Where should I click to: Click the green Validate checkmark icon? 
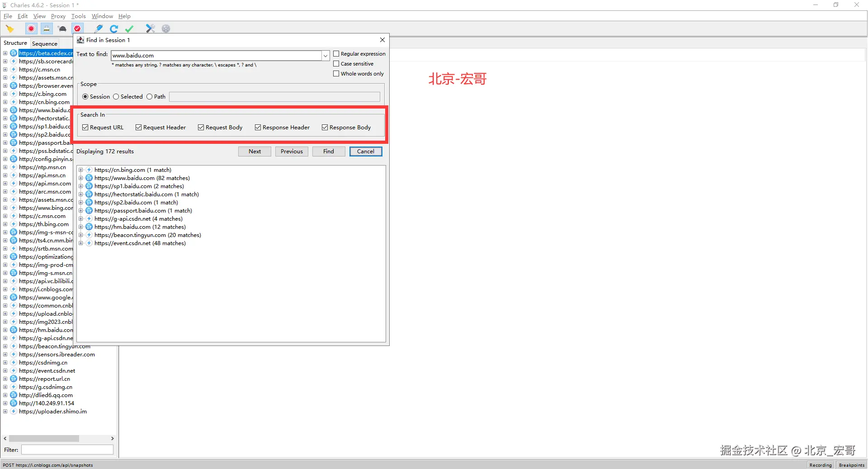(x=129, y=28)
